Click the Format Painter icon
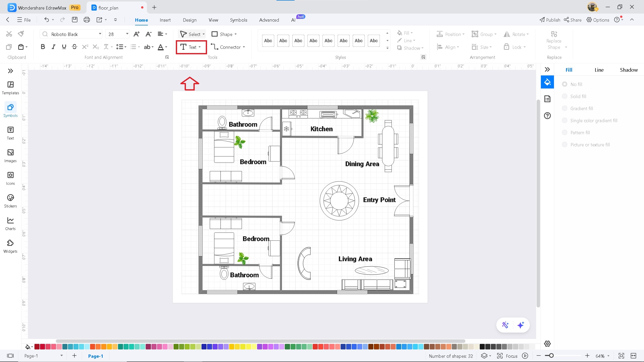 21,34
